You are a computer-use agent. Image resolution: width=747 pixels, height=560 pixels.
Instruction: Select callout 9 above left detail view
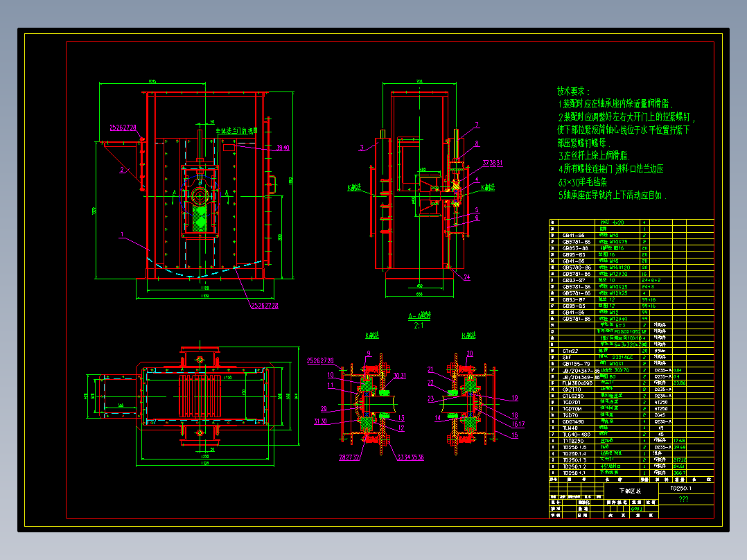tap(368, 353)
